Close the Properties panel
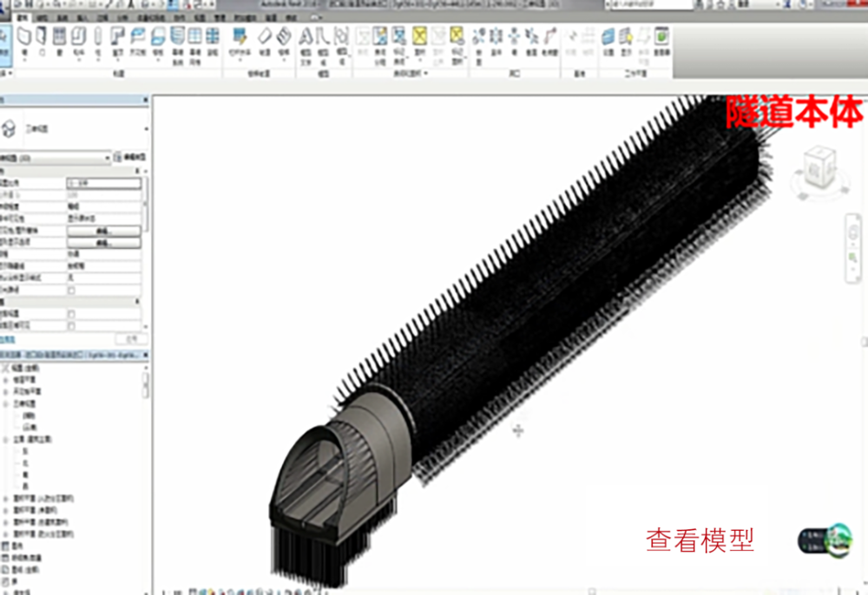This screenshot has height=595, width=868. click(x=146, y=100)
